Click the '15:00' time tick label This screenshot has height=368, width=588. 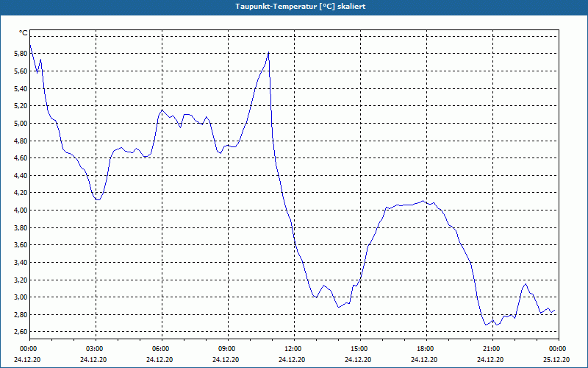360,349
